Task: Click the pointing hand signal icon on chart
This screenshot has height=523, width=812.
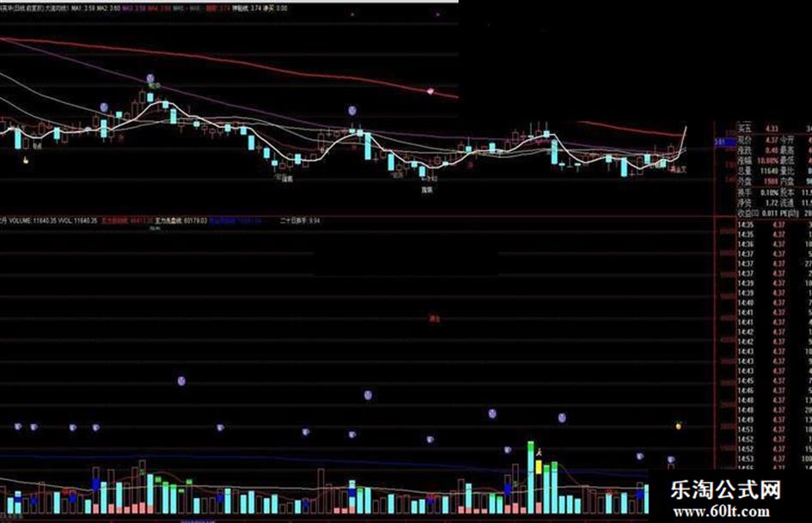Action: click(26, 161)
